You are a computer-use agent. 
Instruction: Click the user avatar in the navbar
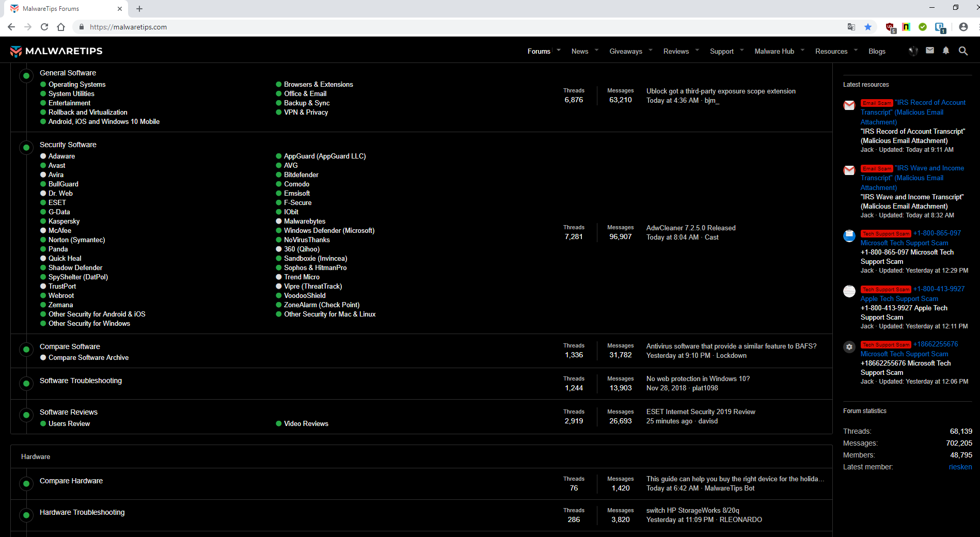coord(913,51)
